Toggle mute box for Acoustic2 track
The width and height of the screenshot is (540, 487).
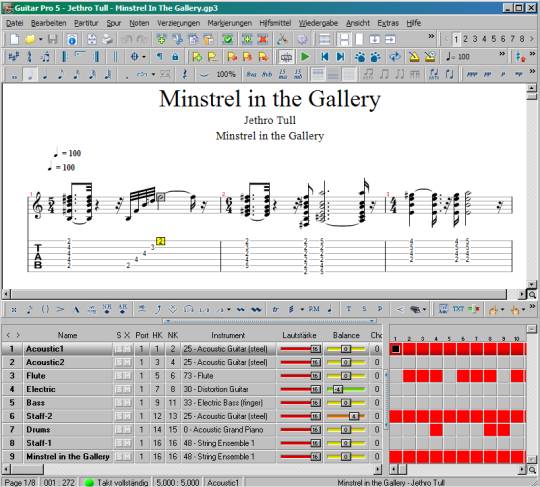(127, 362)
